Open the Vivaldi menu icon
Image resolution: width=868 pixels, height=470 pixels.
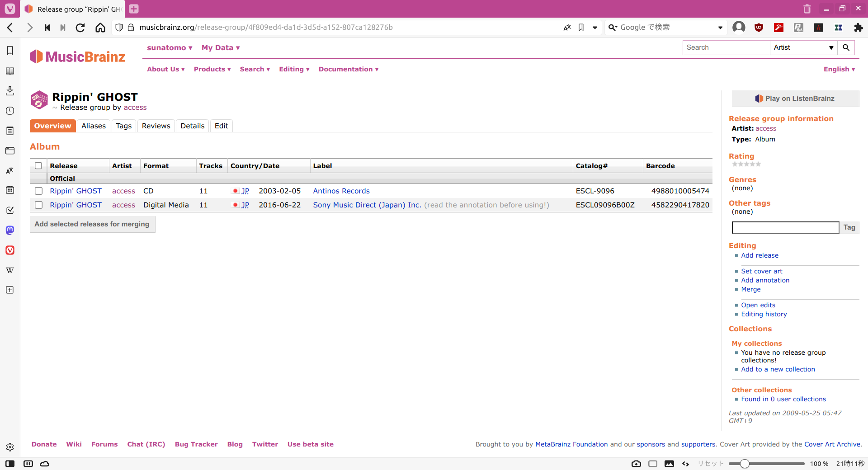10,9
